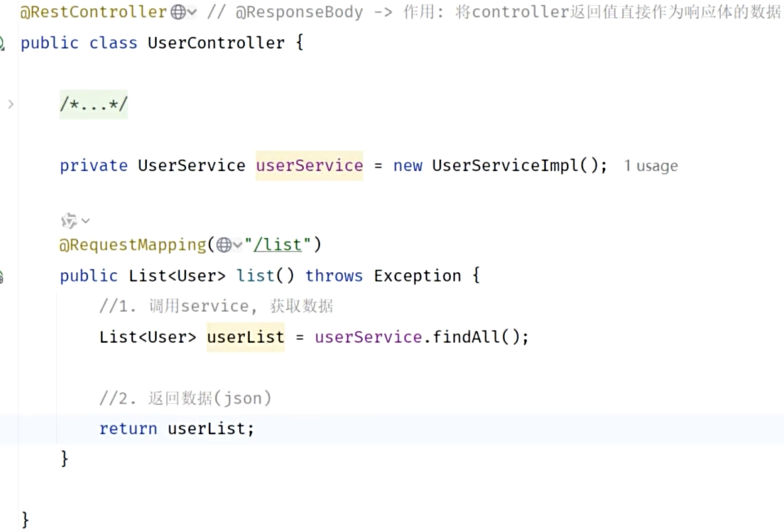This screenshot has height=532, width=784.
Task: Click the AI Assistant icon above @RequestMapping
Action: (x=69, y=220)
